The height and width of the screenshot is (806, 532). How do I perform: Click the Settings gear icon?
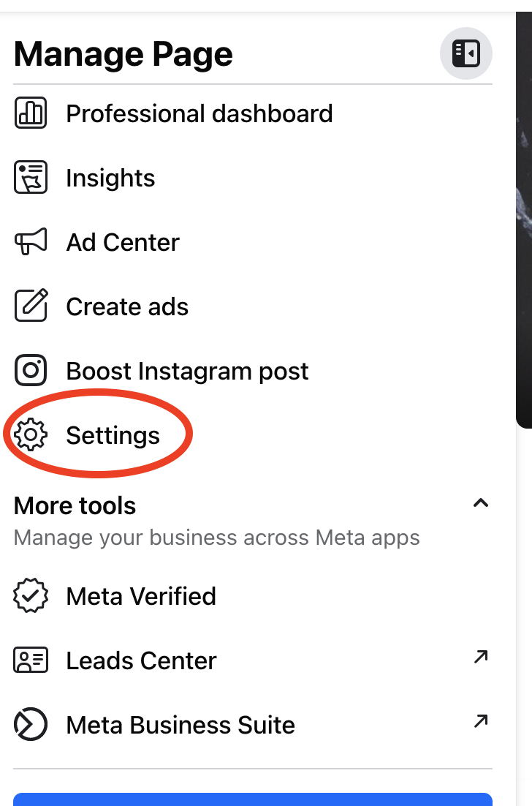pos(31,435)
